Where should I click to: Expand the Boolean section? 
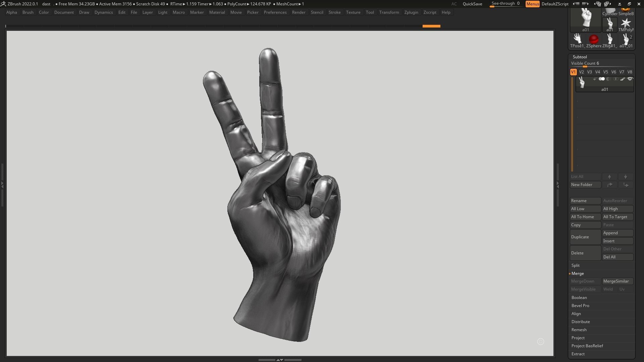pyautogui.click(x=579, y=298)
